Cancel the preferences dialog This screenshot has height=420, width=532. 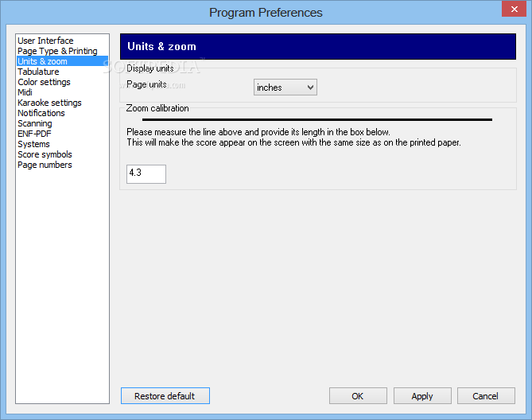pos(486,396)
